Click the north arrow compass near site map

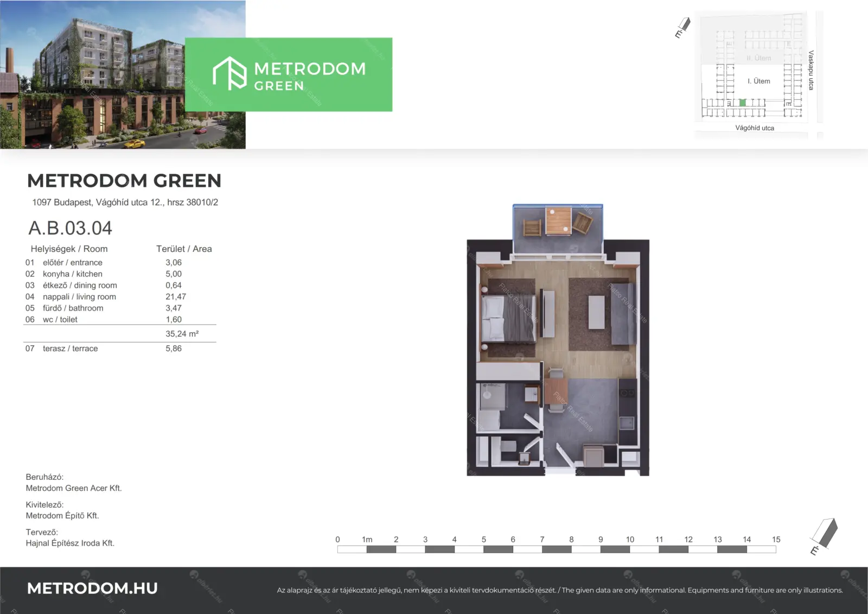tap(682, 28)
